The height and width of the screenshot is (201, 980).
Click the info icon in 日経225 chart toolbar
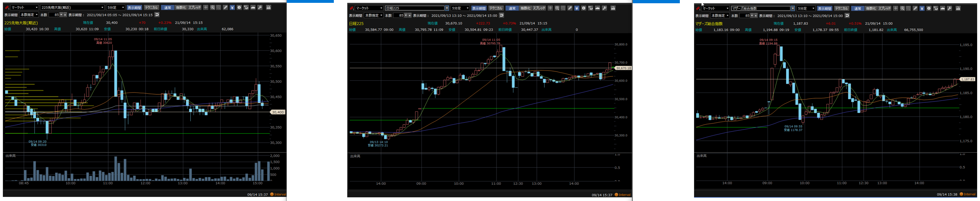[x=584, y=8]
